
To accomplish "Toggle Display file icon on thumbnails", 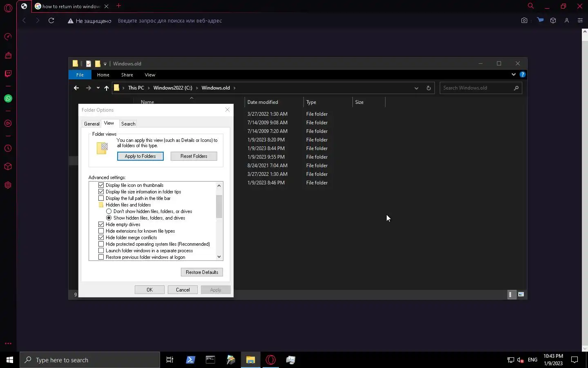I will pyautogui.click(x=101, y=185).
